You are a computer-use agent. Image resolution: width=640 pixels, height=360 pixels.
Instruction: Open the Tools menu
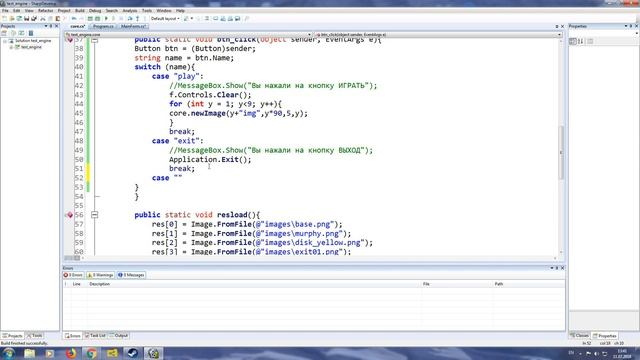[x=147, y=11]
